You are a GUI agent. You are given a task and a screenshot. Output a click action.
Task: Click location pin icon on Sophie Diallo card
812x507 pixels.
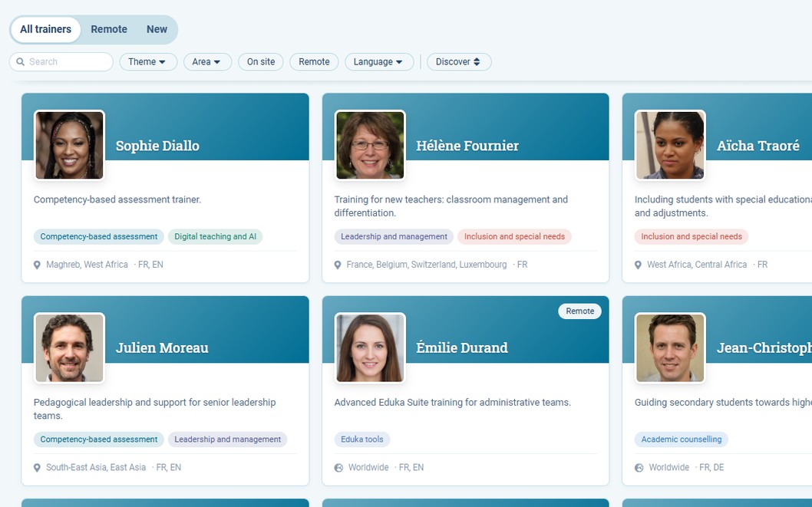[x=37, y=265]
